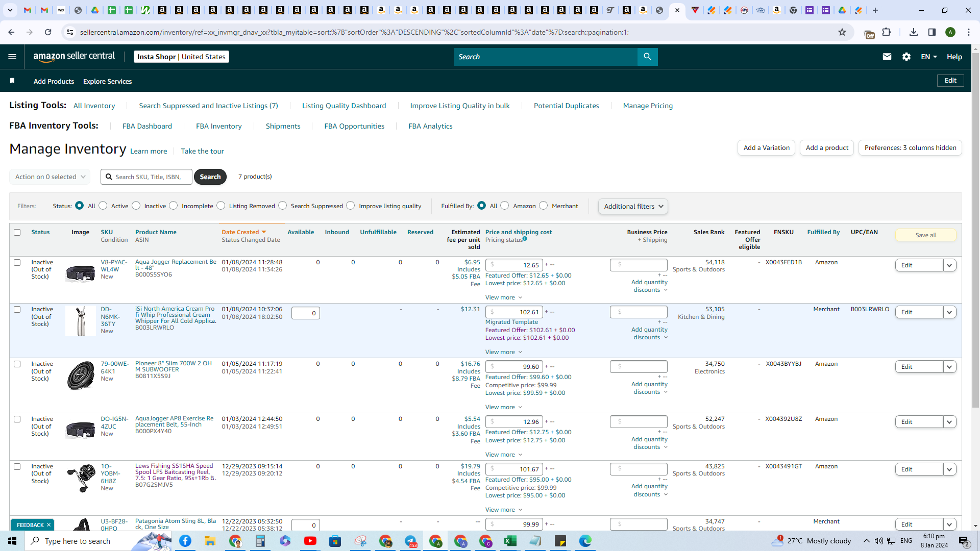
Task: Open Preferences: 3 columns hidden
Action: 911,148
